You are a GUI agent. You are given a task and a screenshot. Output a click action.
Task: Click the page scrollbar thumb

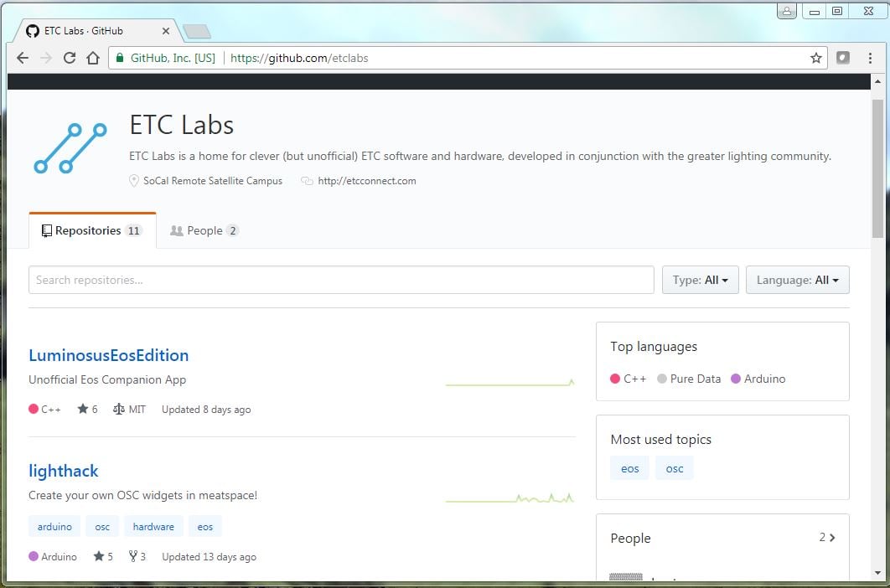[877, 168]
